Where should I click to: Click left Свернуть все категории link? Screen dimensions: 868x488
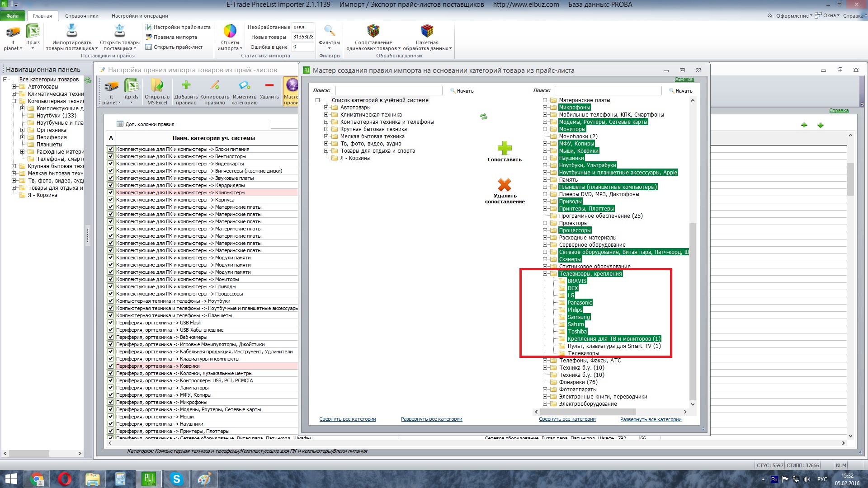(348, 419)
